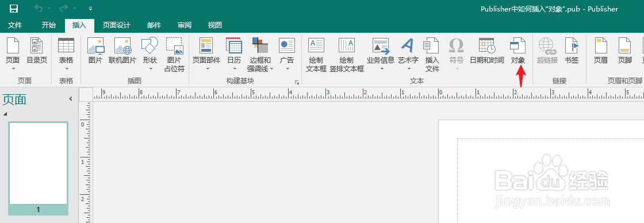Screen dimensions: 644x223
Task: Click the horizontal ruler
Action: click(x=369, y=94)
